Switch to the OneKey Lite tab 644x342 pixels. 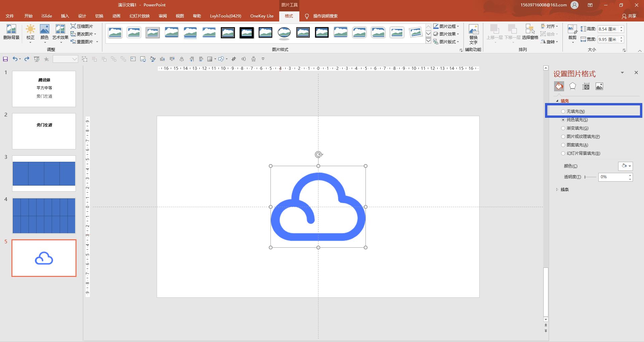pos(262,16)
